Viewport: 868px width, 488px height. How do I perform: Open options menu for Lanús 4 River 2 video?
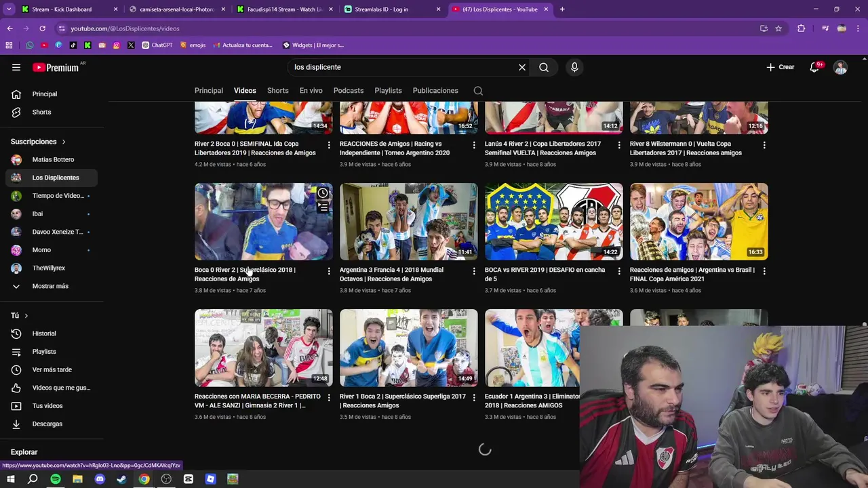point(619,145)
